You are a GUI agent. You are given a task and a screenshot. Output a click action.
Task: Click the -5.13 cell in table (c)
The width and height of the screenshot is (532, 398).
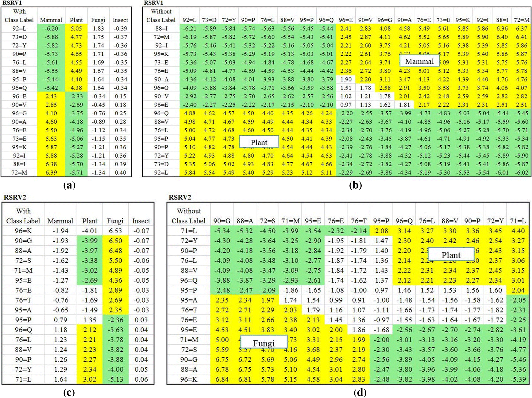(x=115, y=379)
